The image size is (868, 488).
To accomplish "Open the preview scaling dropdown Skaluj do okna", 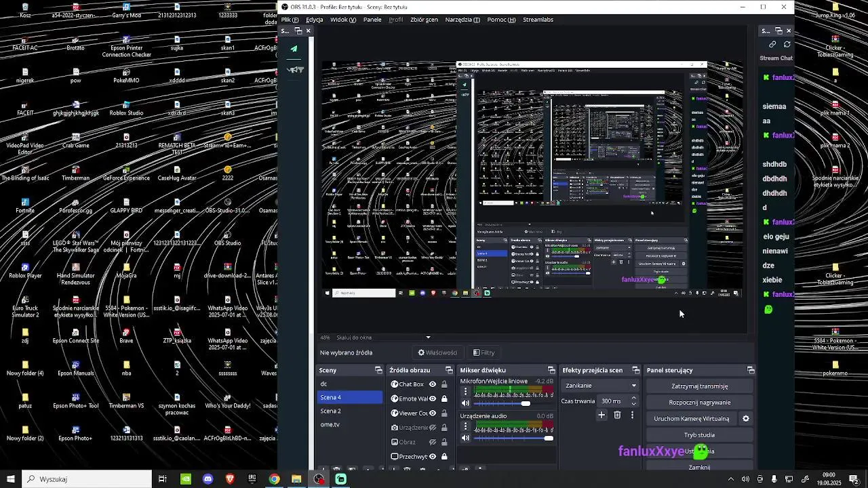I will click(384, 338).
